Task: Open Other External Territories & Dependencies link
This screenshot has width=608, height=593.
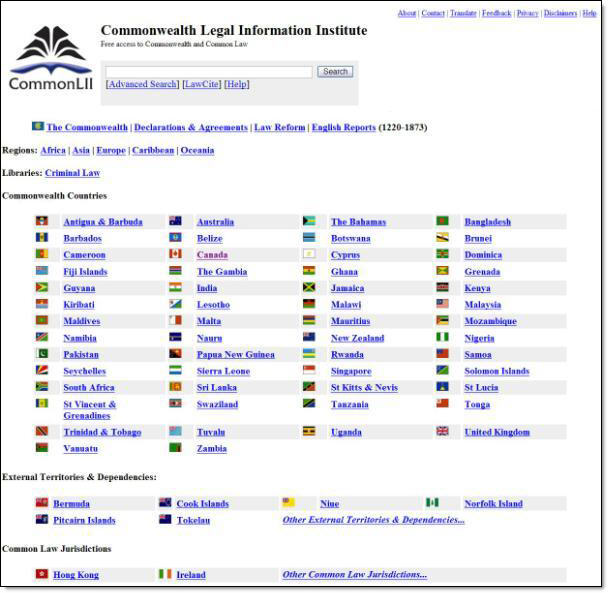Action: tap(373, 520)
